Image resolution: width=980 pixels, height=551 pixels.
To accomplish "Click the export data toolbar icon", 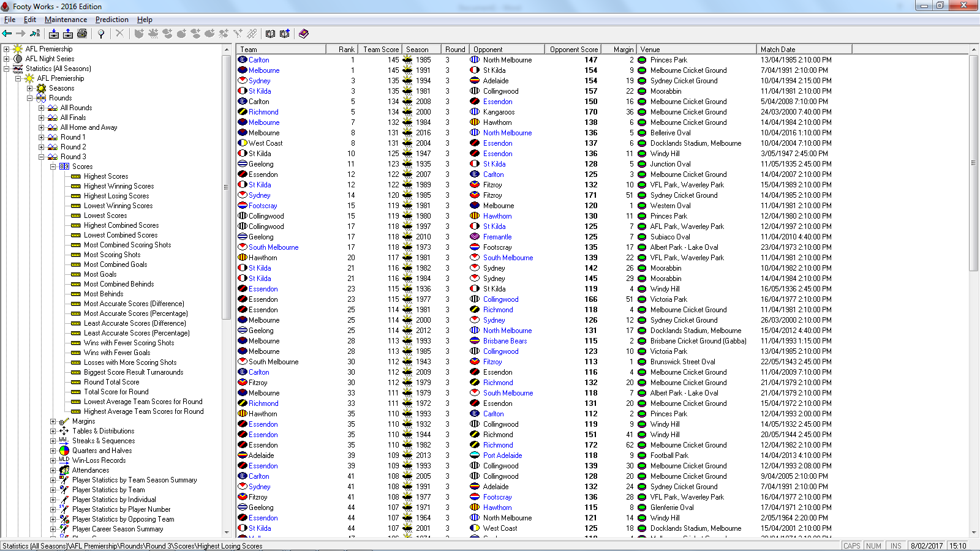I will pyautogui.click(x=68, y=34).
